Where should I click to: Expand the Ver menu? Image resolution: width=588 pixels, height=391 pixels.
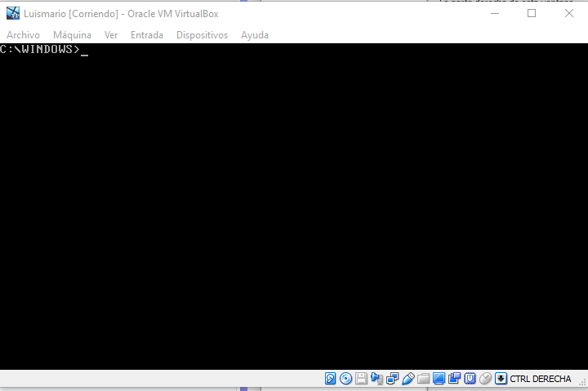click(111, 35)
